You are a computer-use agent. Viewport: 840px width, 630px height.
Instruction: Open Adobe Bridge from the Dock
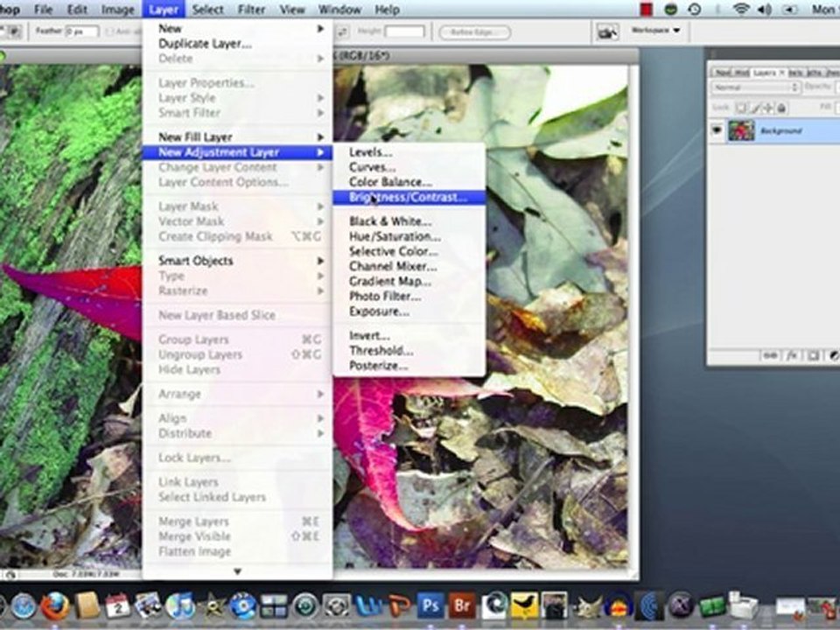(462, 605)
